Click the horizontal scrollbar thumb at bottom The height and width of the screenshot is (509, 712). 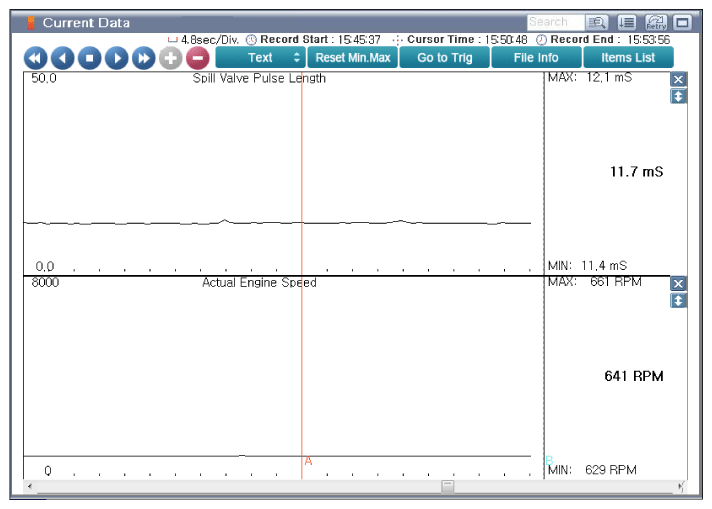pyautogui.click(x=448, y=486)
